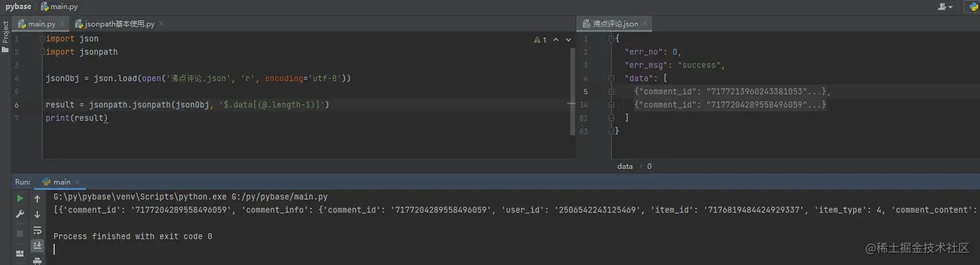This screenshot has width=980, height=265.
Task: Close the main.py editor tab
Action: [x=63, y=24]
